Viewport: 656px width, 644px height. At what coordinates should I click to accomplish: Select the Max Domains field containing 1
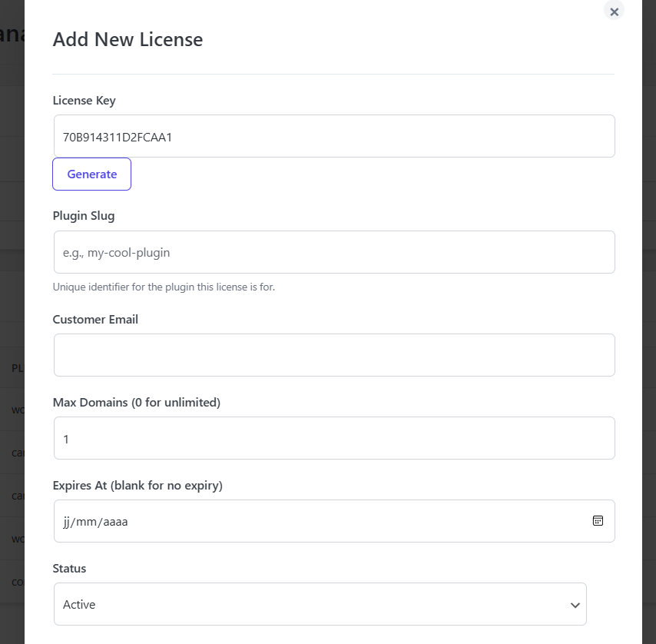pos(334,438)
